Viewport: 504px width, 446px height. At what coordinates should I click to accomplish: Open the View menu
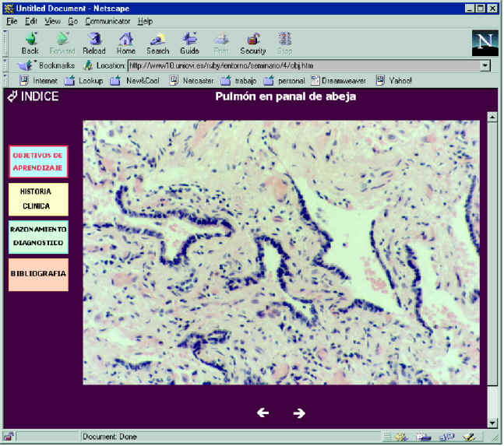(52, 21)
